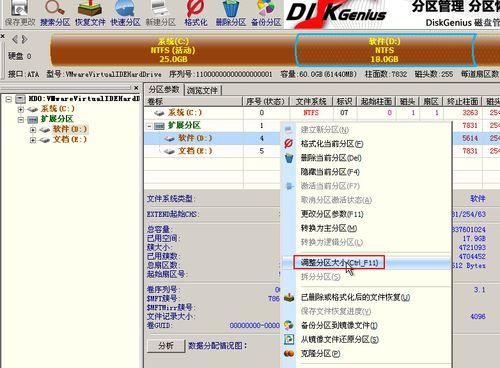
Task: Close the disk bar with its X button
Action: coord(2,36)
